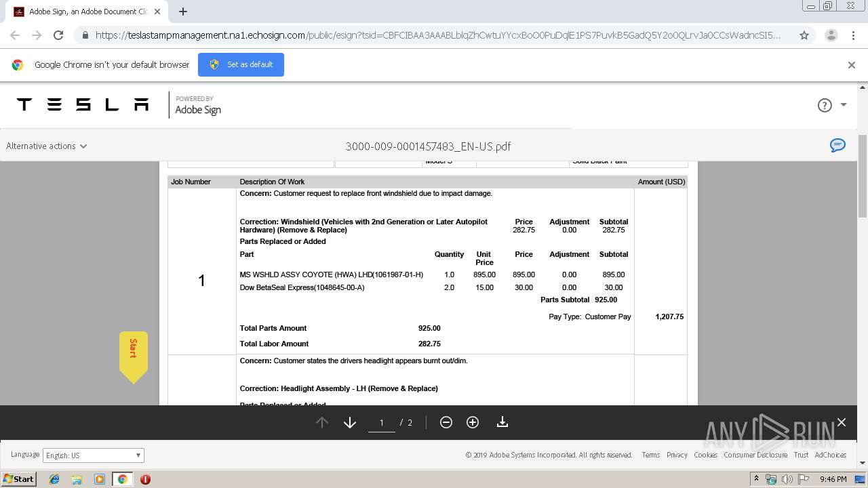The height and width of the screenshot is (488, 868).
Task: Open the Terms link
Action: tap(651, 455)
